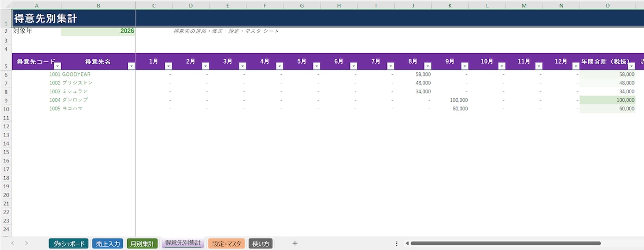The image size is (644, 250).
Task: Select 8月 value 58,000 for GOODYEAR
Action: [x=413, y=74]
